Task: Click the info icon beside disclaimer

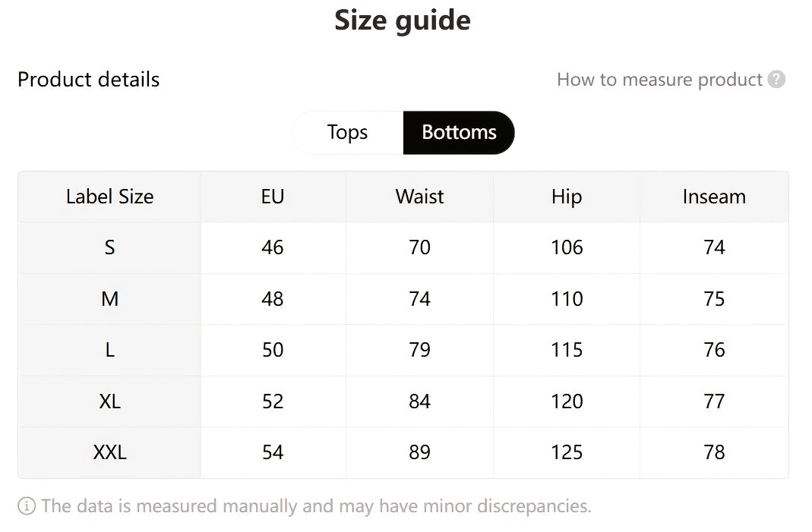Action: [27, 506]
